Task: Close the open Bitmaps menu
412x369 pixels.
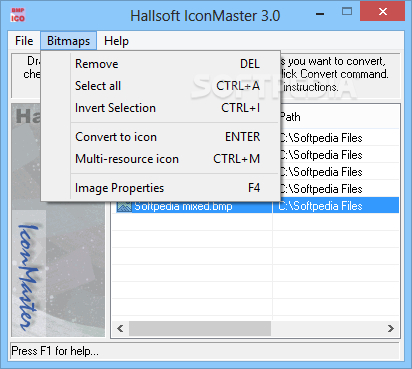Action: tap(69, 41)
